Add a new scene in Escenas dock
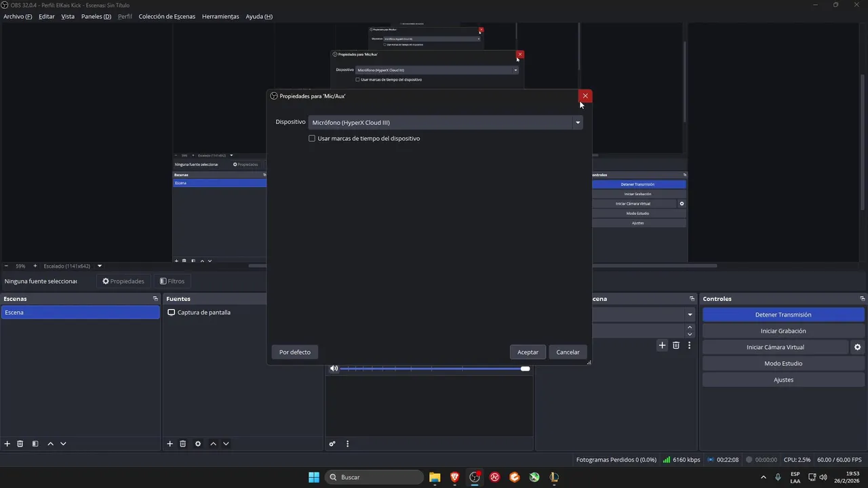This screenshot has height=488, width=868. tap(7, 444)
